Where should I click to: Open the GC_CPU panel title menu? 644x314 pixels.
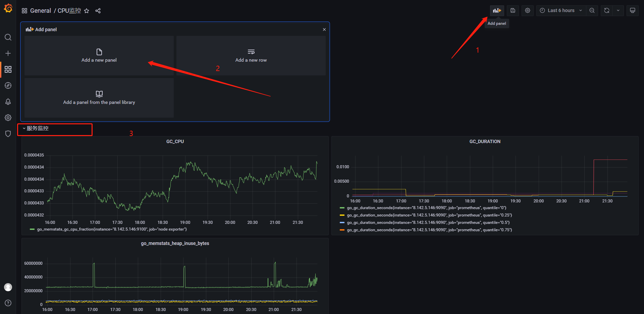point(175,141)
